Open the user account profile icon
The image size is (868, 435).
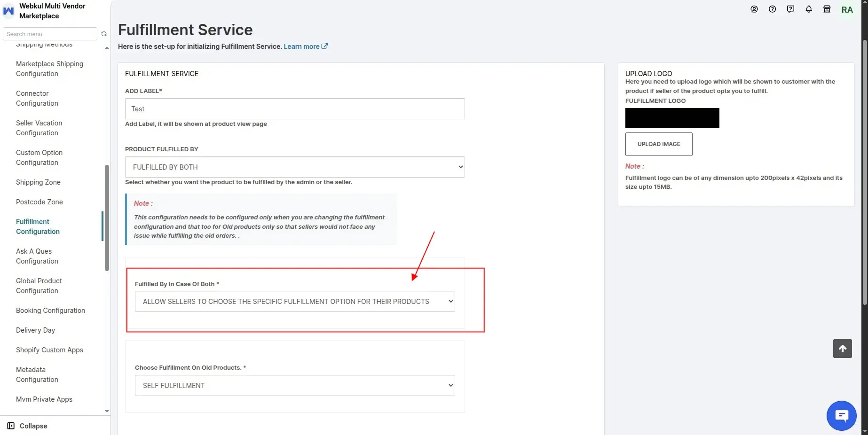pyautogui.click(x=754, y=9)
